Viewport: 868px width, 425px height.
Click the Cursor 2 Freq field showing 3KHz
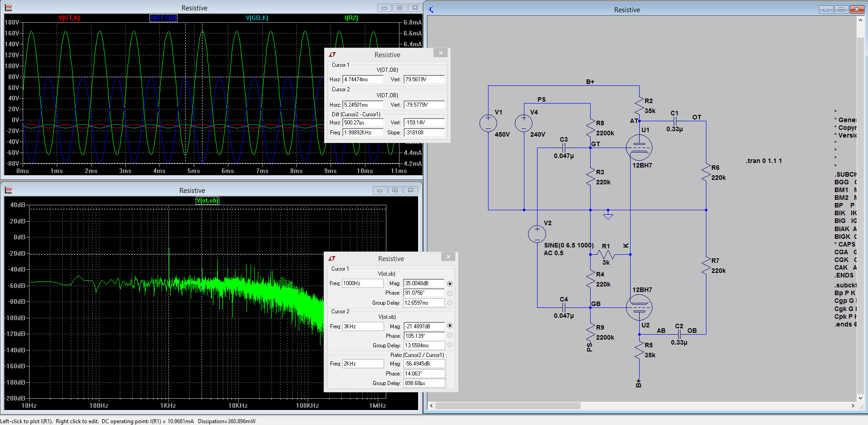(x=362, y=326)
